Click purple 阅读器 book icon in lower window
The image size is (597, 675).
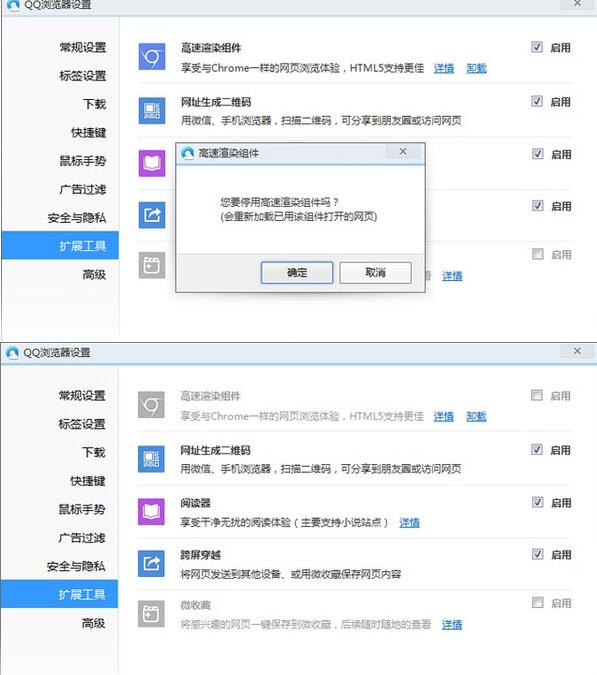point(151,511)
